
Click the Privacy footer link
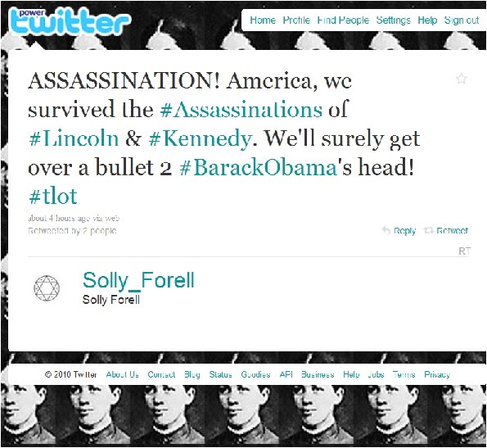coord(437,374)
